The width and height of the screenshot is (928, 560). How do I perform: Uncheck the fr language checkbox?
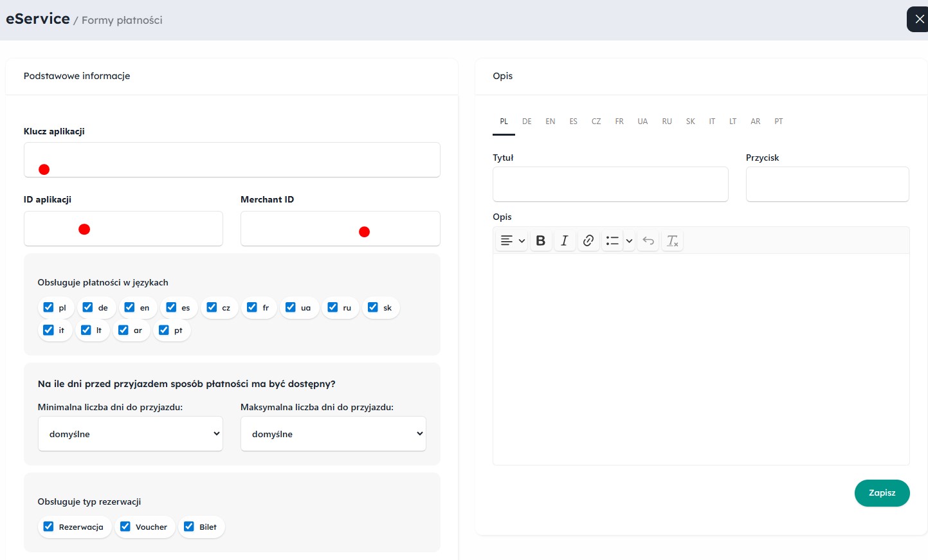pos(252,307)
